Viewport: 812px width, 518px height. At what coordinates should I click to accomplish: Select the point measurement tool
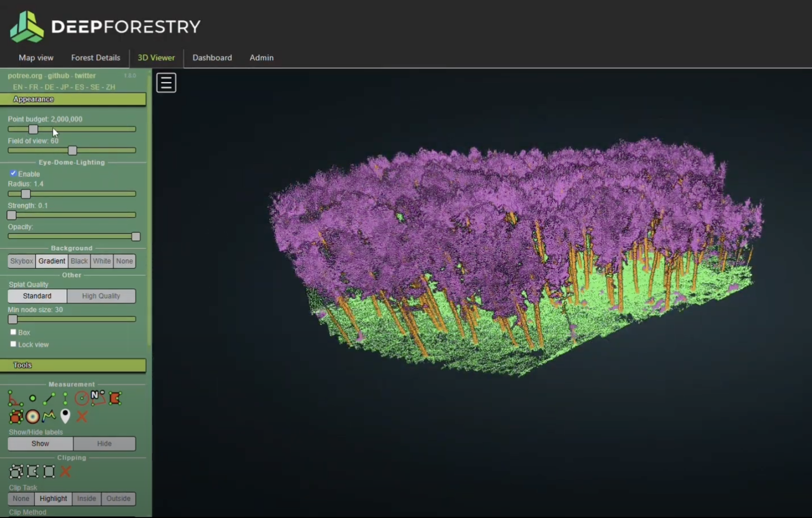point(33,399)
